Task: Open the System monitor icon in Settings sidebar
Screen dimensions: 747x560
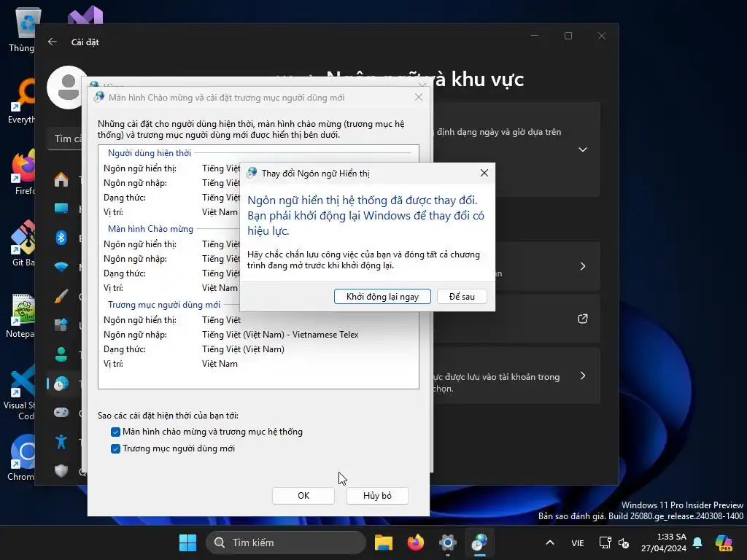Action: (x=61, y=209)
